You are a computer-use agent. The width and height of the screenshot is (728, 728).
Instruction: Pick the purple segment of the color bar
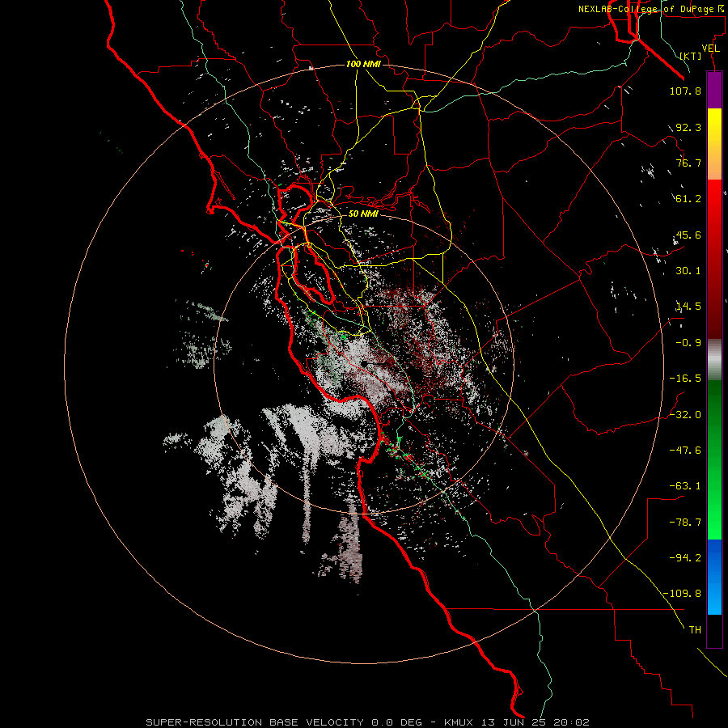pos(714,90)
